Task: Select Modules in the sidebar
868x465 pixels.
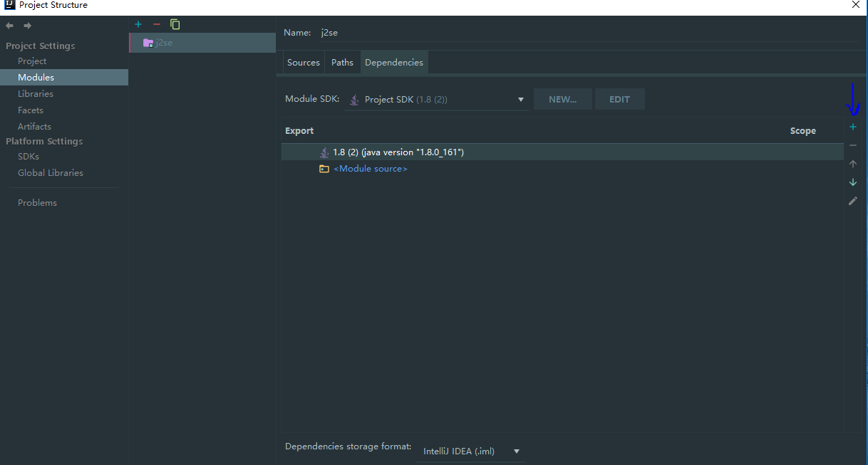Action: point(64,78)
